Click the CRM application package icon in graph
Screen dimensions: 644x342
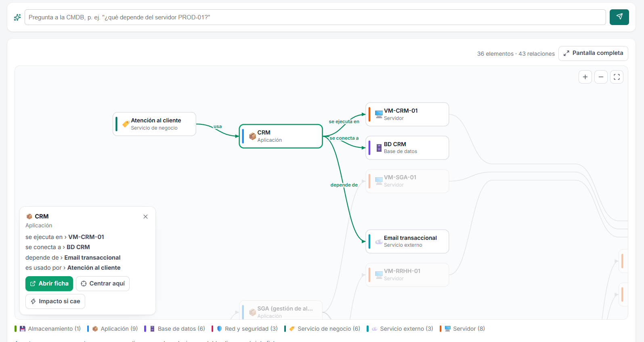click(253, 136)
